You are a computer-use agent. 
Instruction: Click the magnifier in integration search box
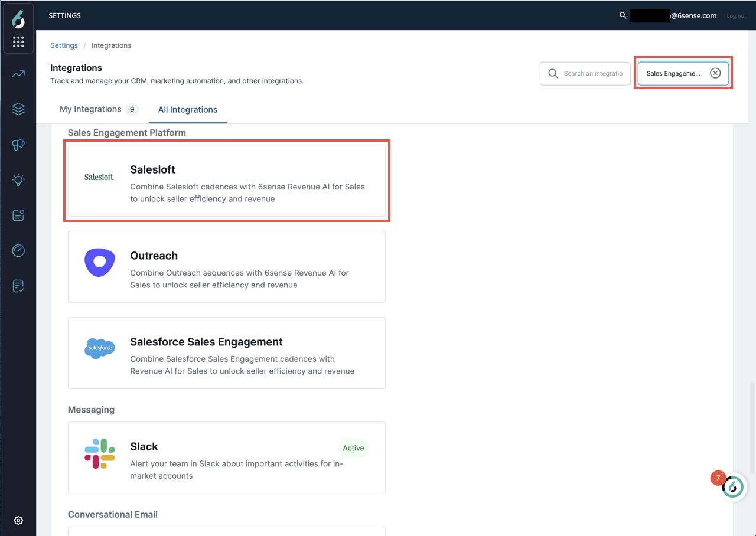pyautogui.click(x=553, y=73)
